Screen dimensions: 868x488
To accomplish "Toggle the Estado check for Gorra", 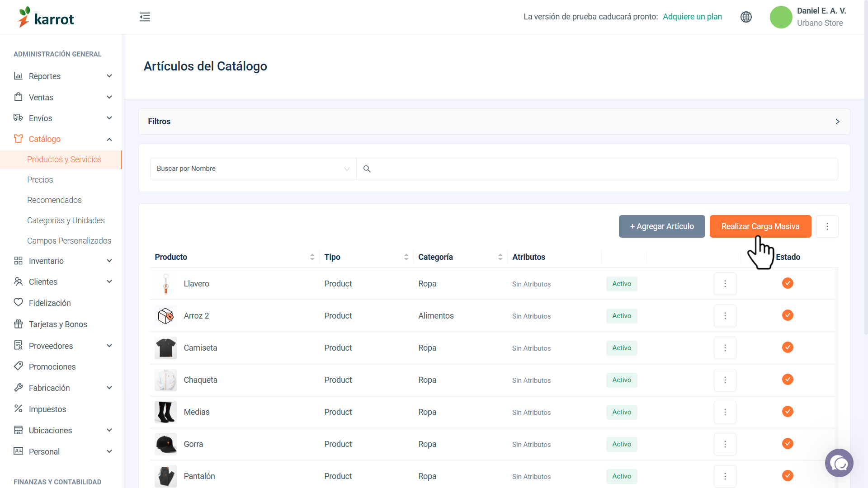I will 788,444.
